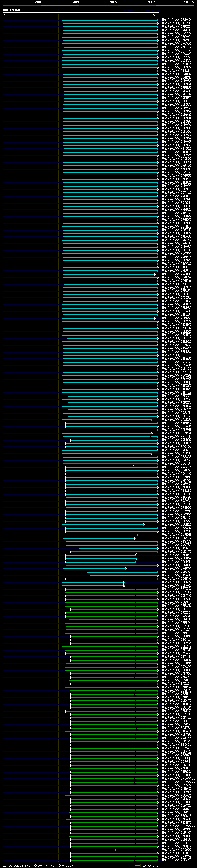Viewport: 197px width, 868px height.
Task: Select label UniRef100_P23686
Action: tap(177, 365)
